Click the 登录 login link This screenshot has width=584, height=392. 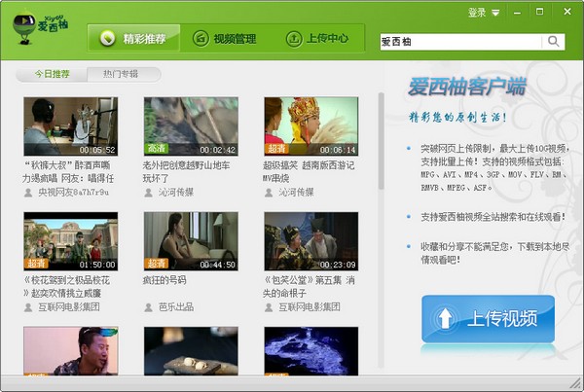pos(476,13)
